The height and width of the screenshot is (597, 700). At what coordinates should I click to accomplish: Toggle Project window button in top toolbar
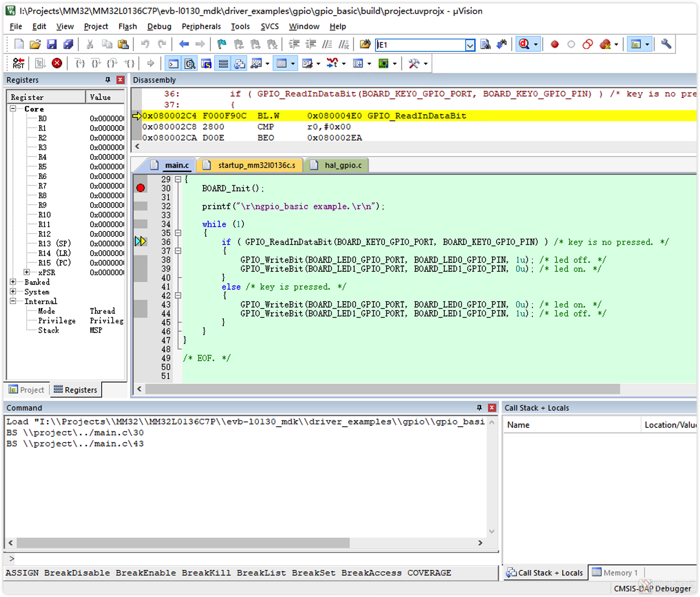tap(636, 44)
